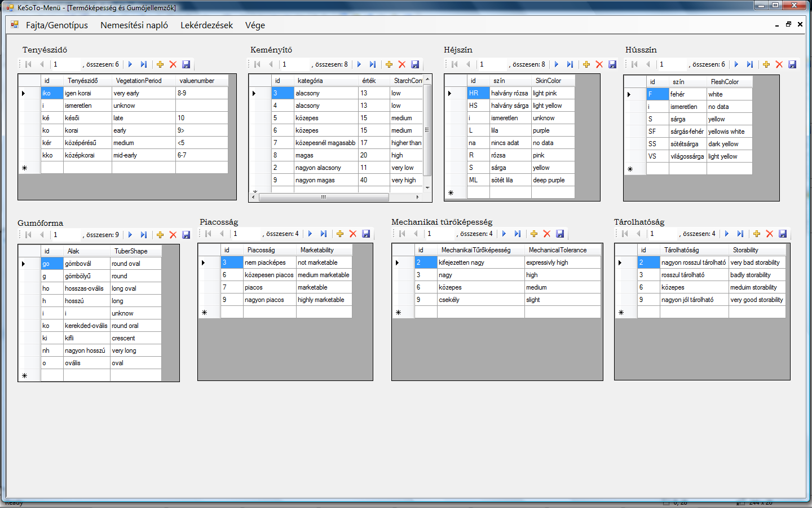Select 'very good storability' cell
Screen dimensions: 812x508
point(757,300)
